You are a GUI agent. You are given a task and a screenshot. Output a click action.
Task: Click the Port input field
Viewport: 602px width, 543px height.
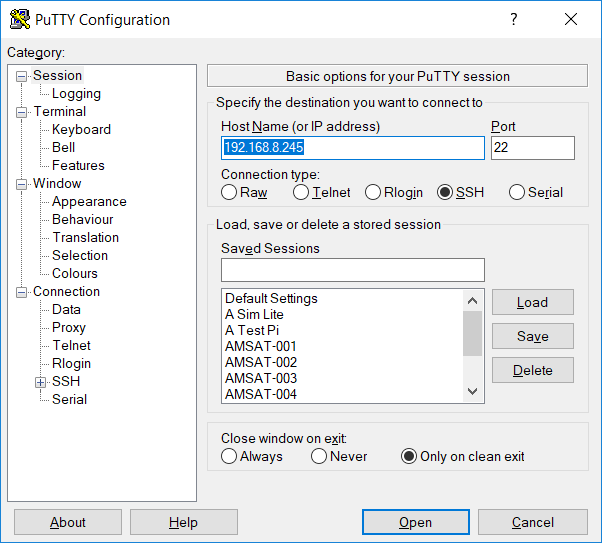(x=533, y=148)
